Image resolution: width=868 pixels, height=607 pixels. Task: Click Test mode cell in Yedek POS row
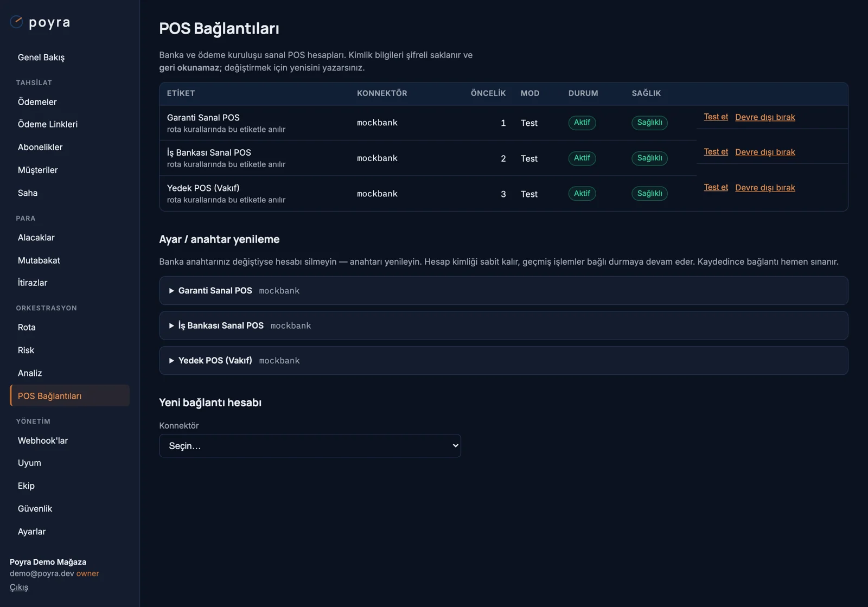pyautogui.click(x=529, y=194)
